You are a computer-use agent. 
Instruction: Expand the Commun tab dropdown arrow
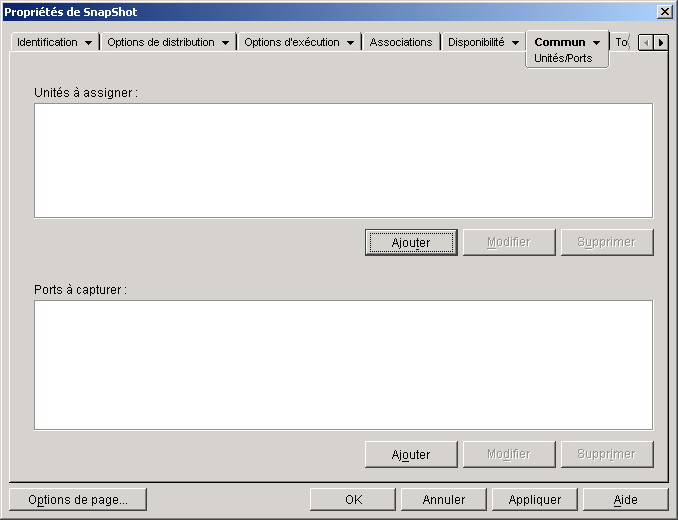596,43
